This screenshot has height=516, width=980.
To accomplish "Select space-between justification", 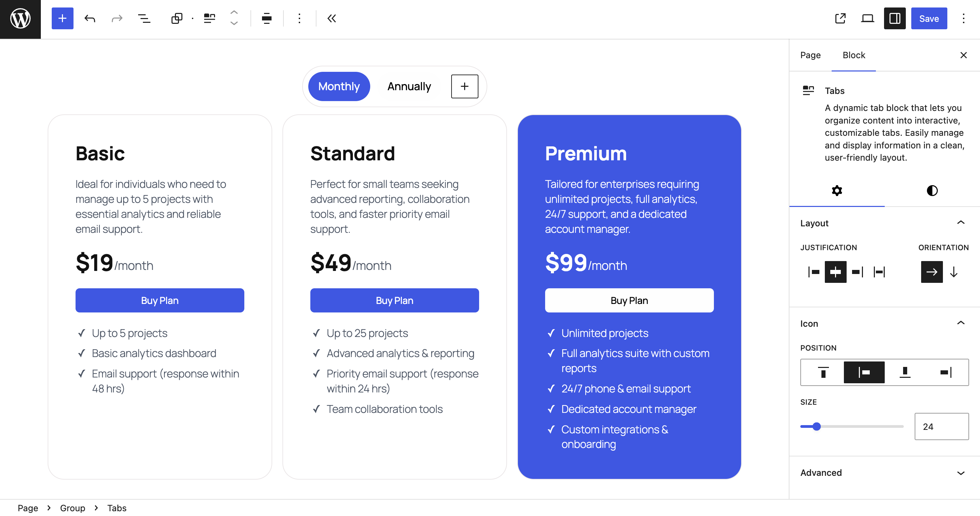I will click(x=879, y=272).
